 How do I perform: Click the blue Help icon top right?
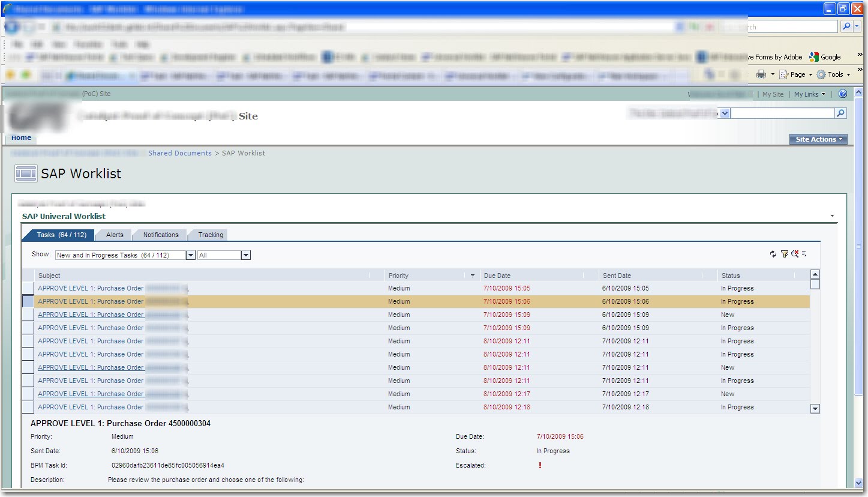coord(842,94)
